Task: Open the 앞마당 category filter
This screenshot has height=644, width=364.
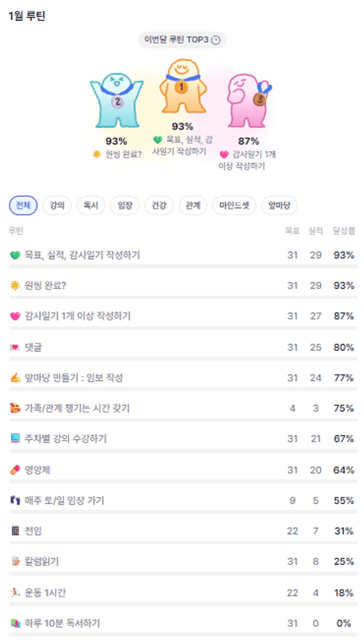Action: (x=279, y=205)
